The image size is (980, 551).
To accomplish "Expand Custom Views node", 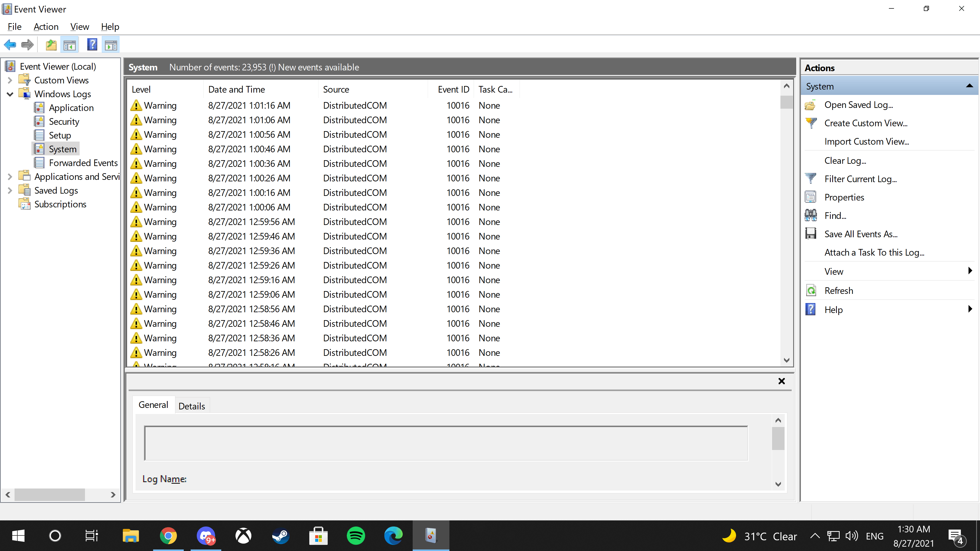I will 10,80.
